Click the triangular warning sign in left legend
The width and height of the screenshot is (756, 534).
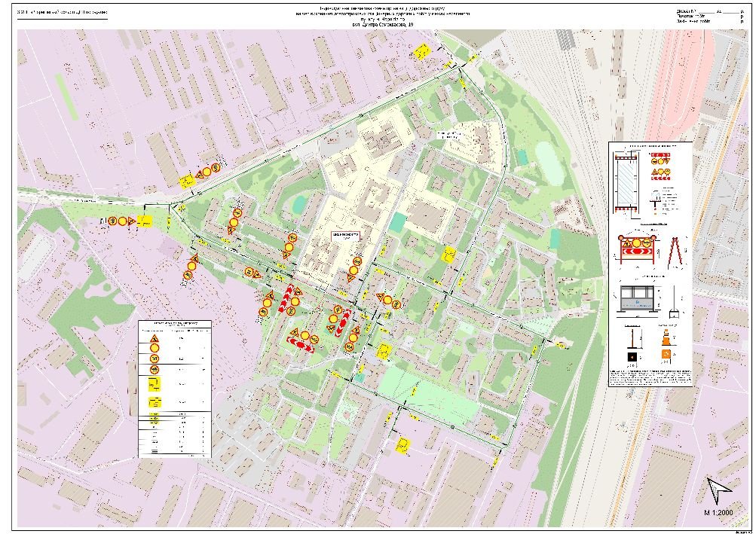[154, 340]
